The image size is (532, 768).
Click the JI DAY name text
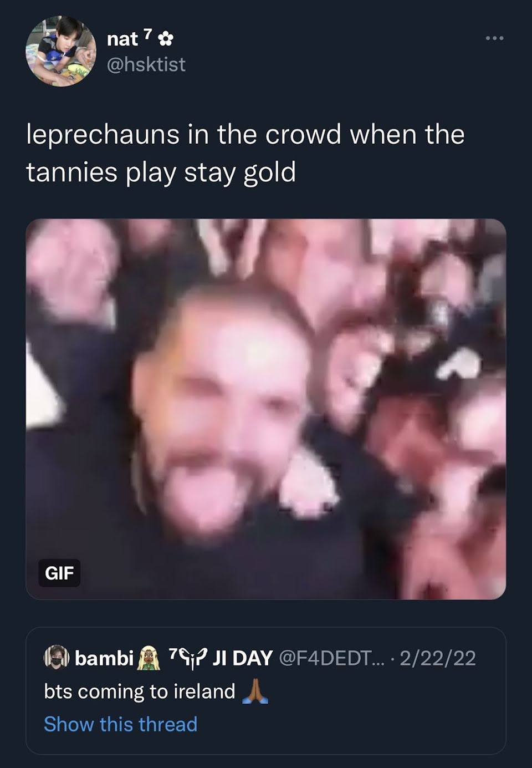(243, 658)
